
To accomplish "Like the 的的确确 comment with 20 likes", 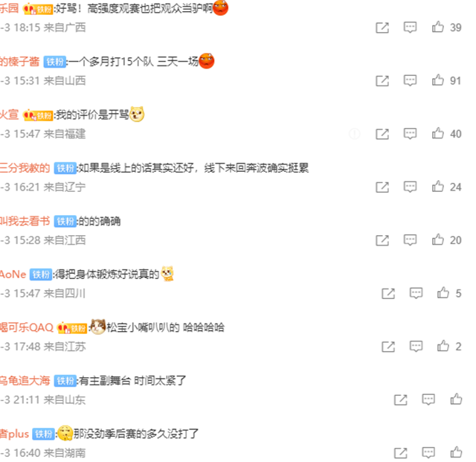I will (438, 240).
